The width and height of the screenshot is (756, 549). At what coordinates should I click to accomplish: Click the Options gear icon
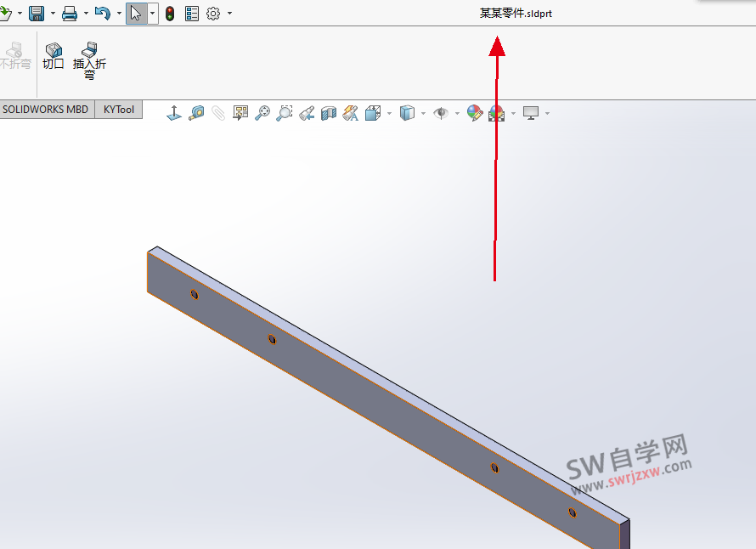pos(212,13)
